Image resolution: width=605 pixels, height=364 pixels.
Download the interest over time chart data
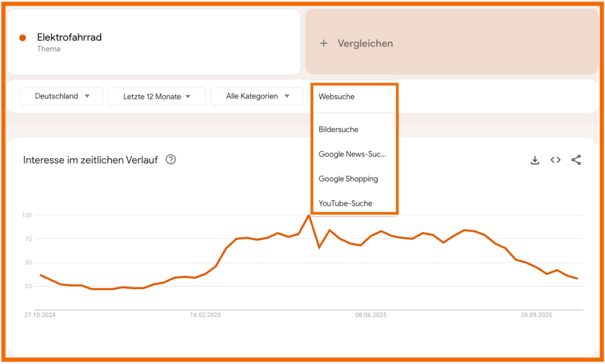pos(535,161)
